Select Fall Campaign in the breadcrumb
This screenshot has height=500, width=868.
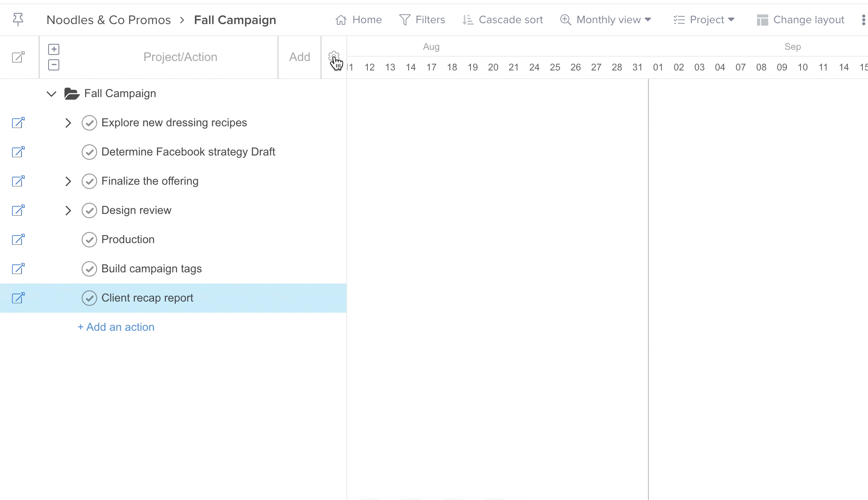[x=235, y=19]
